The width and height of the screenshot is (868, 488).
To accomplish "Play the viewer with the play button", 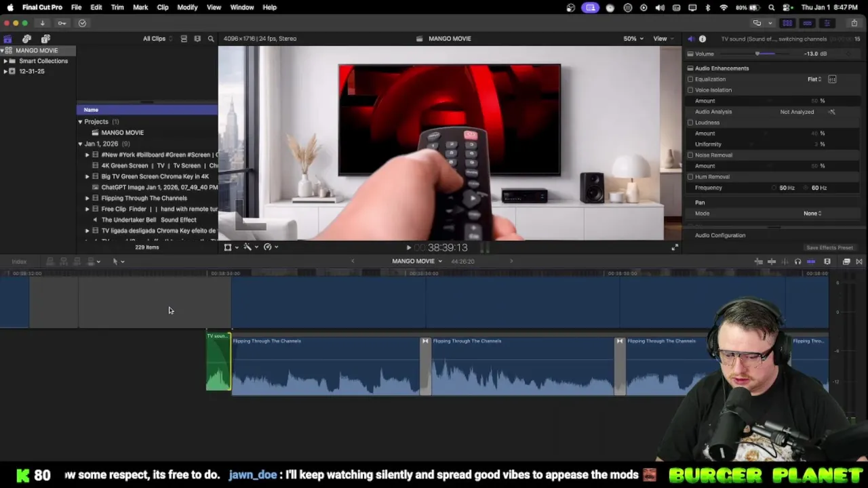I will click(x=408, y=248).
